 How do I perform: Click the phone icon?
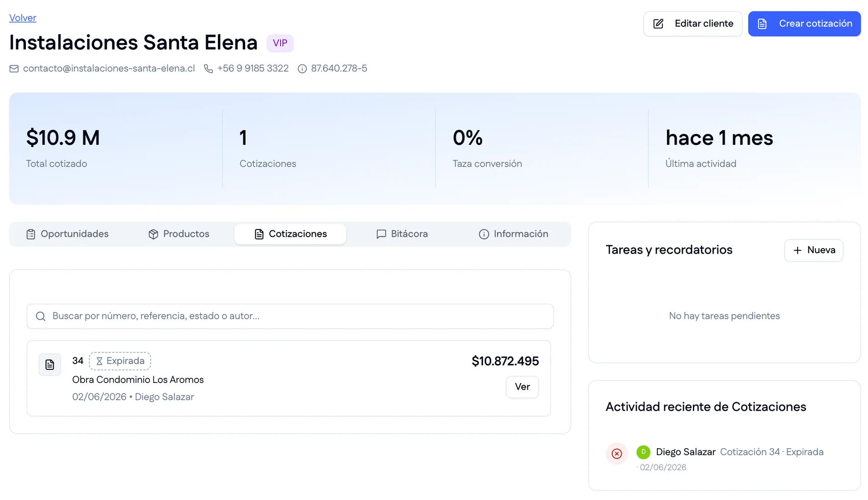point(208,69)
